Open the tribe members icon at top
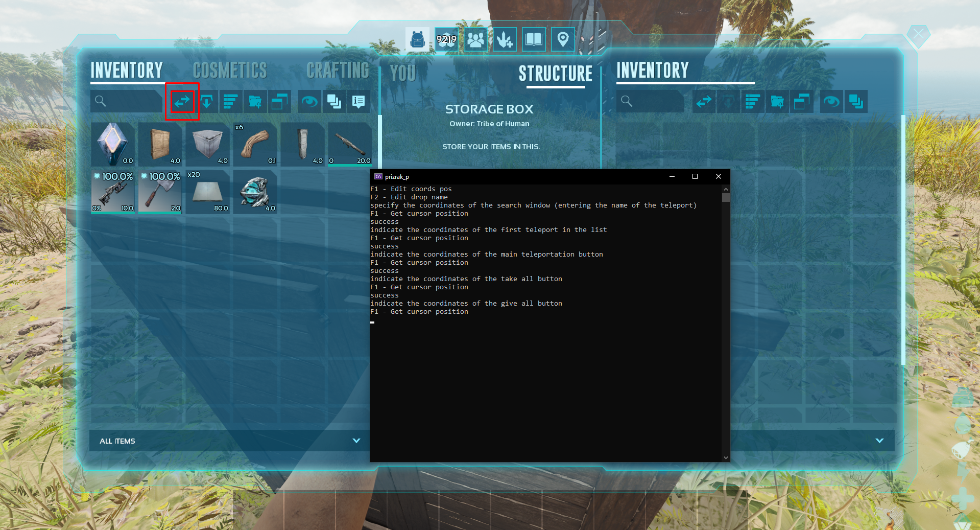 [x=475, y=39]
